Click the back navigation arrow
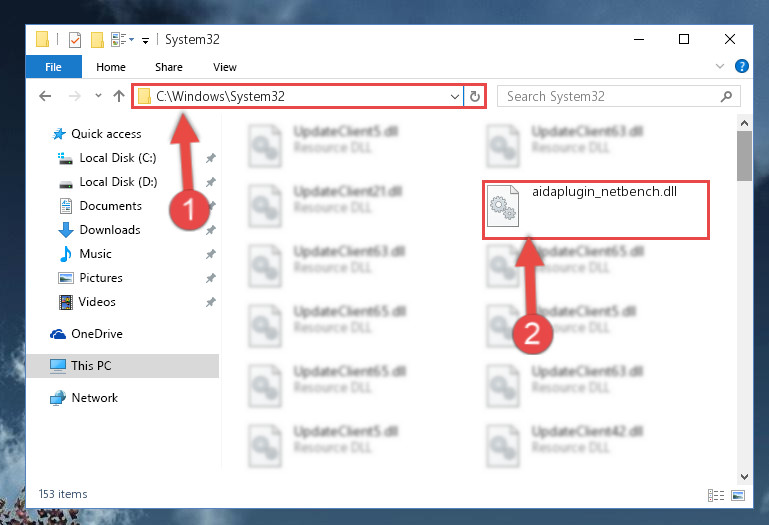769x525 pixels. pyautogui.click(x=45, y=96)
